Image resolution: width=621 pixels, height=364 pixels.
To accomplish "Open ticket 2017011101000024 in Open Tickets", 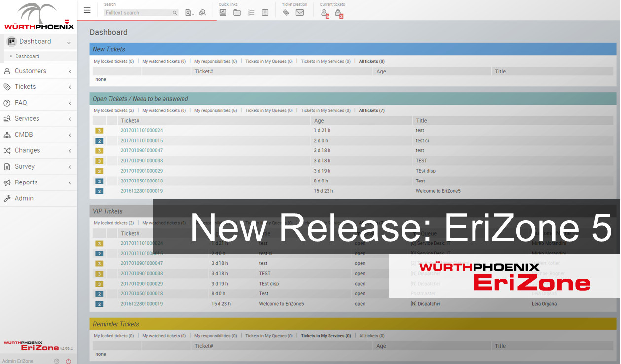I will (142, 131).
